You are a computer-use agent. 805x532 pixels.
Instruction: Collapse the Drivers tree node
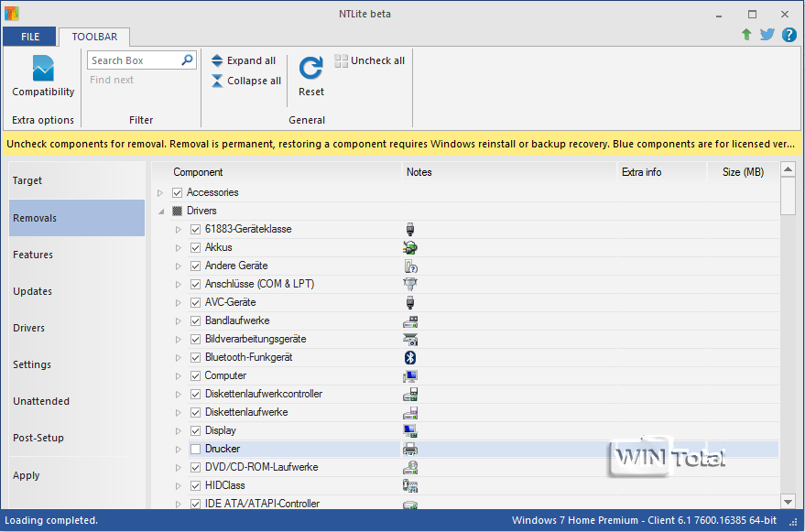click(160, 211)
